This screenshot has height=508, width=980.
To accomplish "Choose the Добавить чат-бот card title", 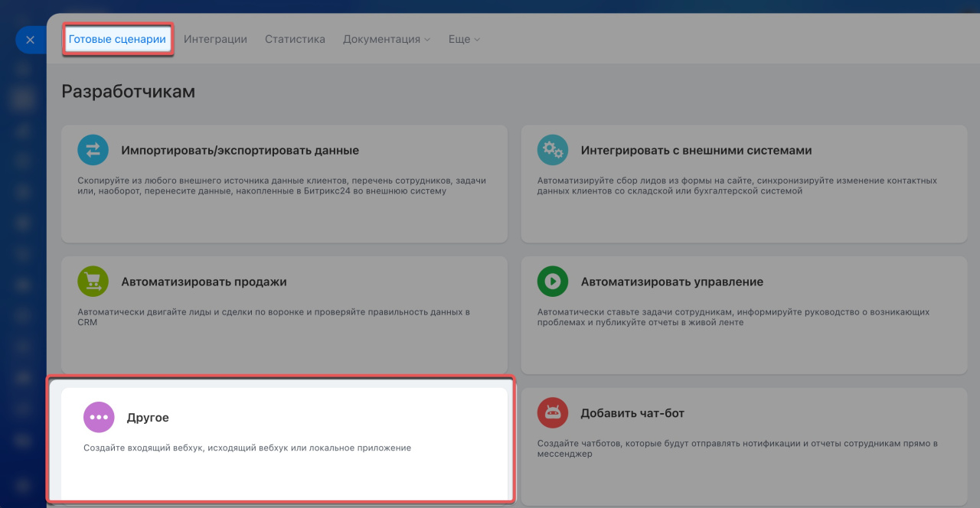I will (x=632, y=414).
